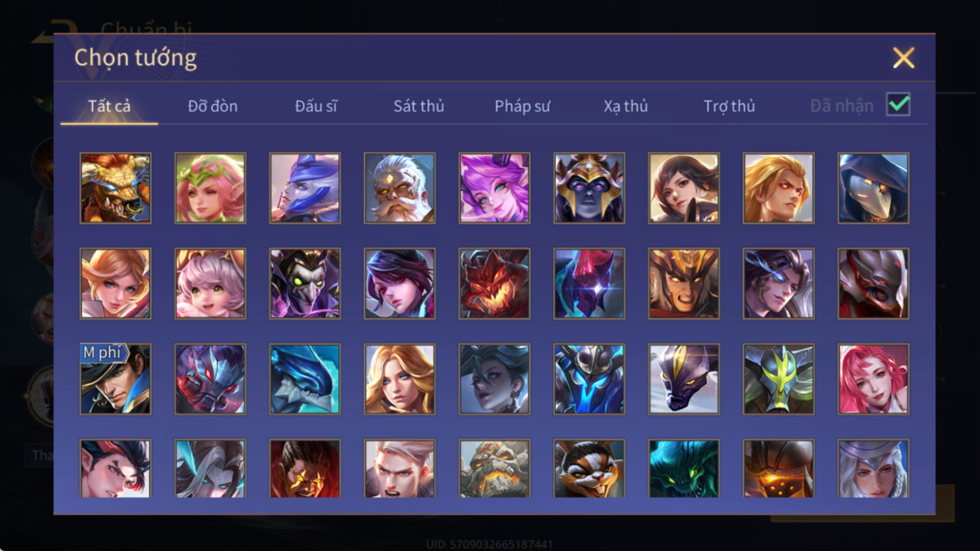
Task: Toggle the Đã nhận checkbox
Action: pos(898,105)
